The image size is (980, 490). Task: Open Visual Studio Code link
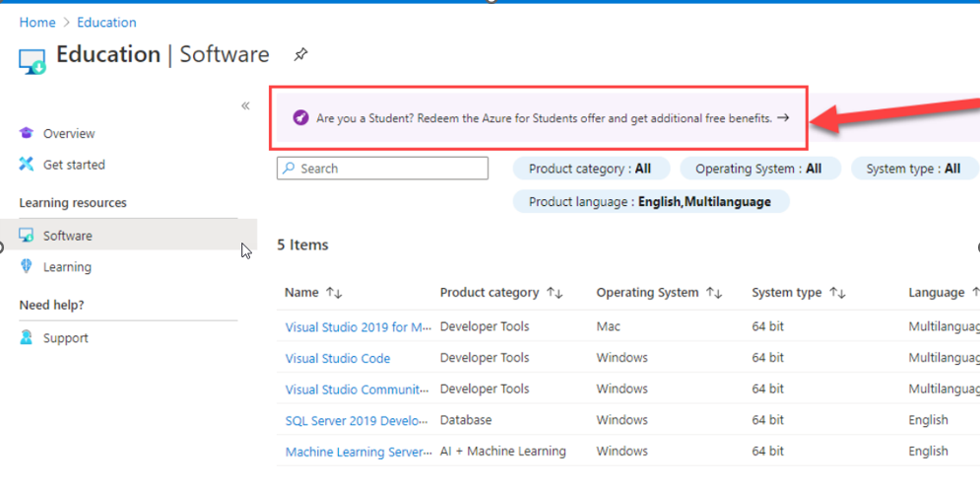click(x=338, y=359)
